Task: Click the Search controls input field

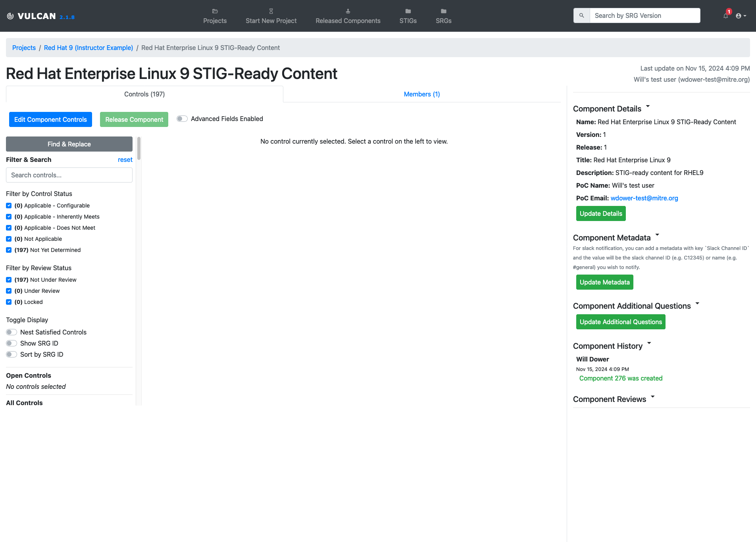Action: (69, 175)
